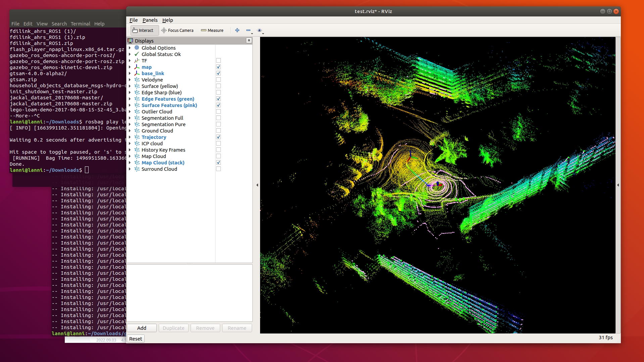Expand the Trajectory display properties

pos(130,137)
